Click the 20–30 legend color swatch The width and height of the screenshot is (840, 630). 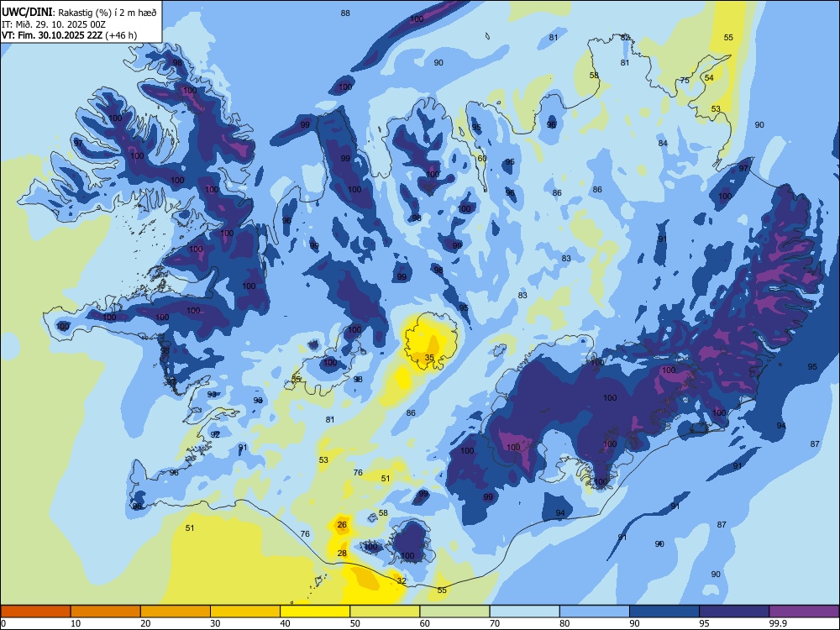click(176, 612)
